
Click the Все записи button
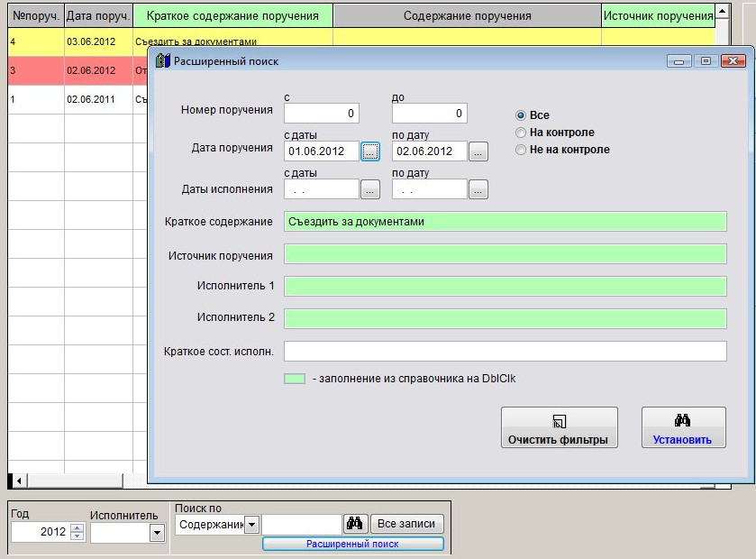coord(406,523)
